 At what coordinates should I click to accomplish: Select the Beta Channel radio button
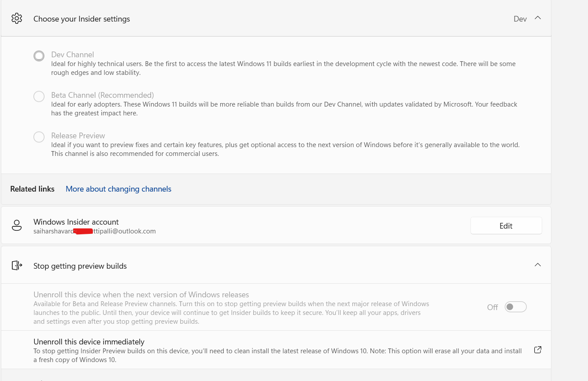point(39,96)
